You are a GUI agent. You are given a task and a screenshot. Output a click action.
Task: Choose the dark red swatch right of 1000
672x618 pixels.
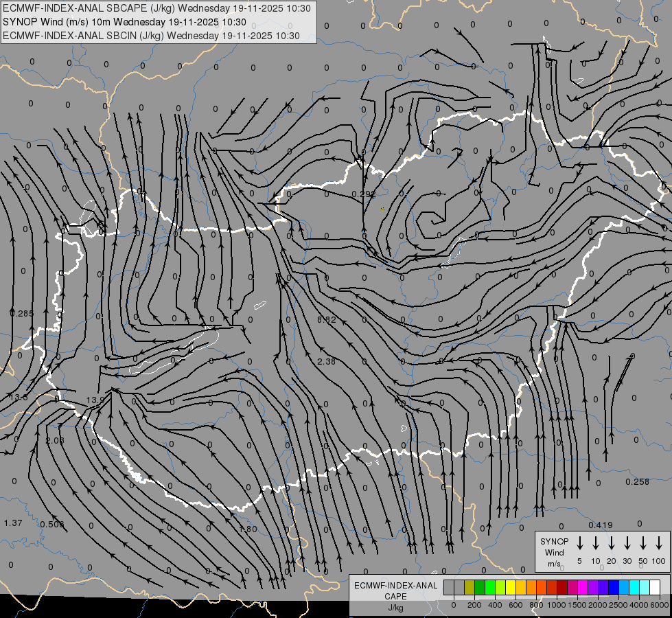(x=562, y=587)
